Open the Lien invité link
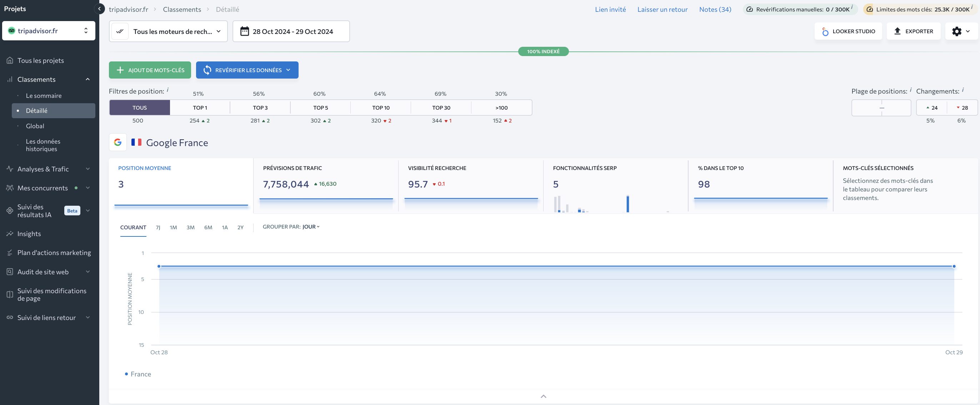980x405 pixels. [610, 9]
